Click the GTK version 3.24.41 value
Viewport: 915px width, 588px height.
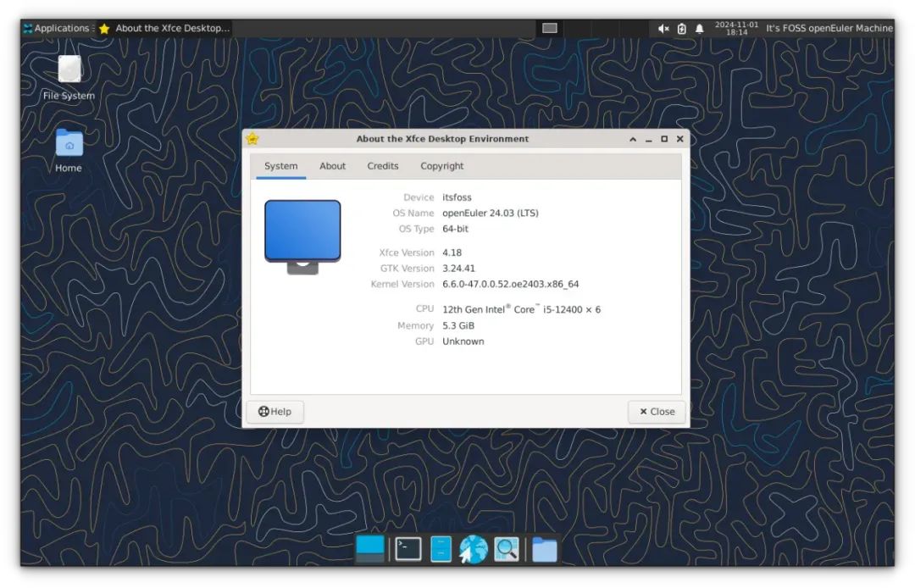[x=458, y=269]
